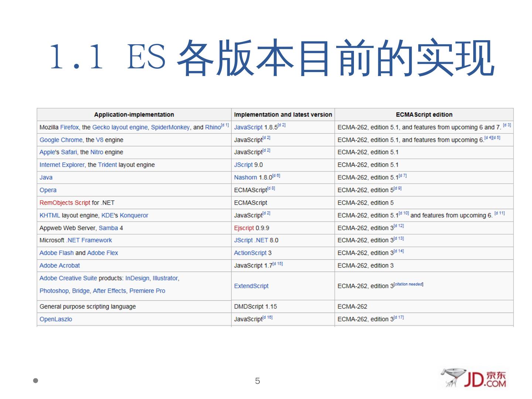Click the Nashorn link
This screenshot has width=532, height=399.
tap(245, 177)
